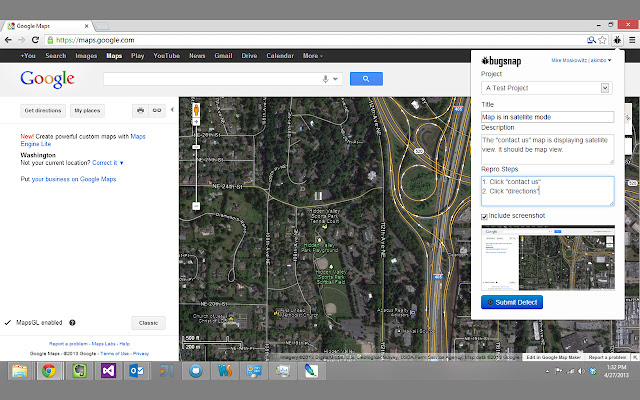Show hidden tray icons arrow
Viewport: 640px width, 400px height.
click(547, 371)
